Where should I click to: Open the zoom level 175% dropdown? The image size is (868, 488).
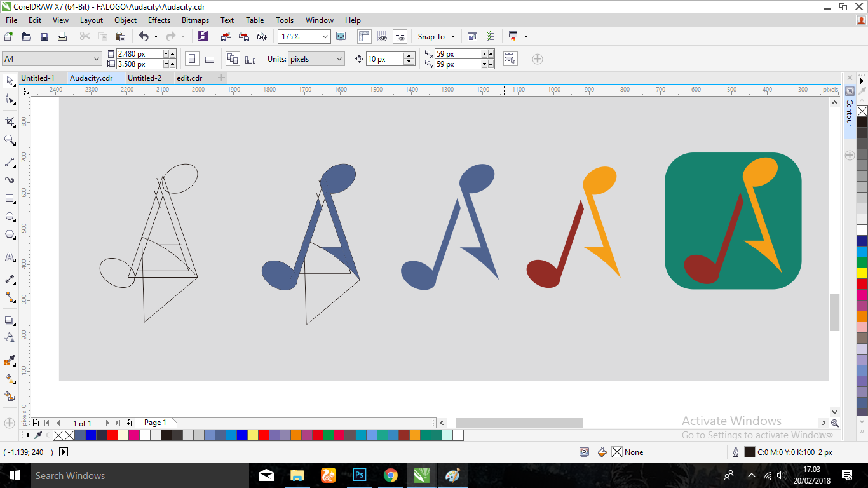[x=325, y=37]
